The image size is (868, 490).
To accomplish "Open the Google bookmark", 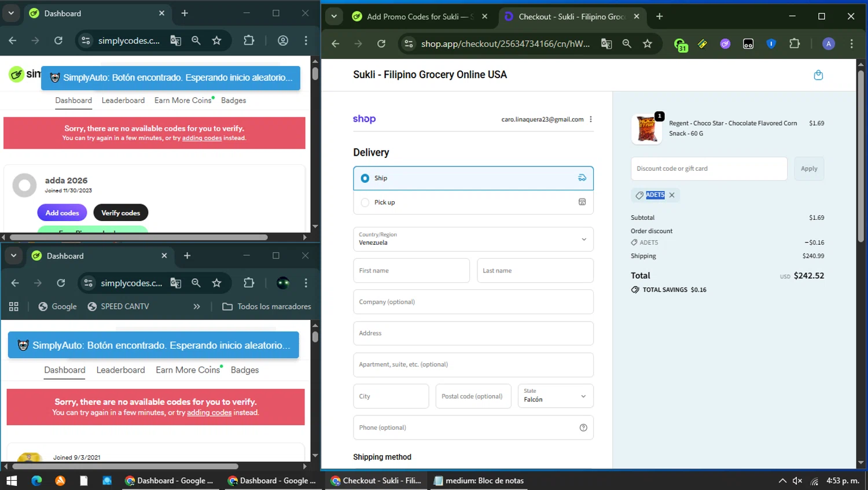I will click(58, 307).
